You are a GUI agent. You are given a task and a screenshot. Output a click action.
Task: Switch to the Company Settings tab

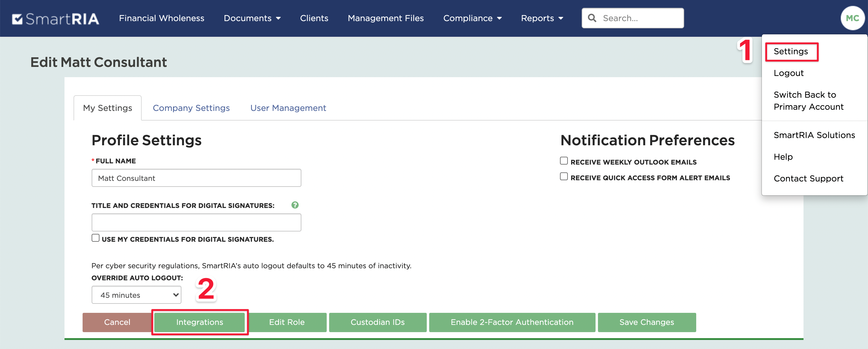coord(191,108)
